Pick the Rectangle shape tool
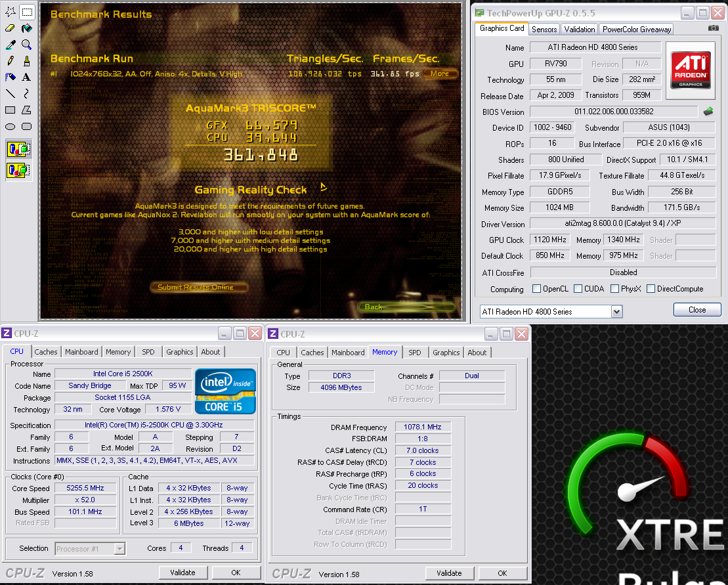The image size is (728, 585). (11, 110)
